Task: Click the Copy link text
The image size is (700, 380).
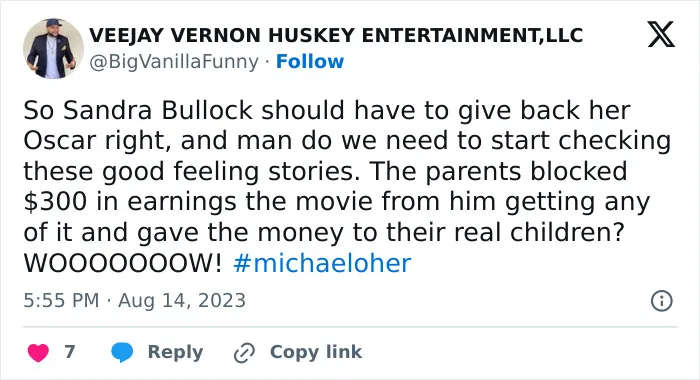Action: pos(316,352)
